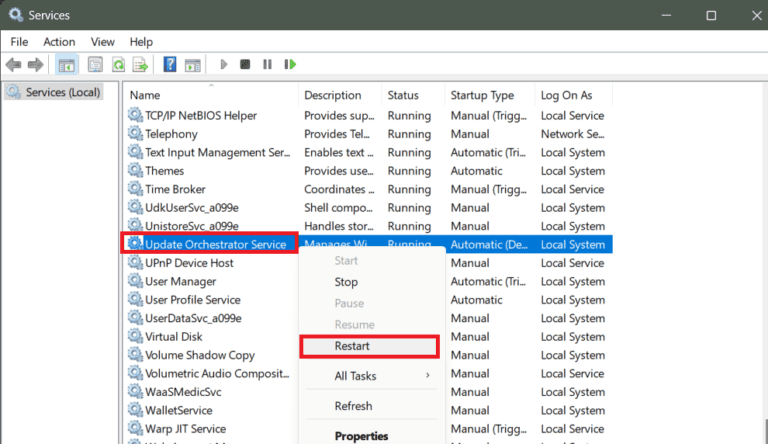768x444 pixels.
Task: Choose Restart in the context menu
Action: point(352,346)
